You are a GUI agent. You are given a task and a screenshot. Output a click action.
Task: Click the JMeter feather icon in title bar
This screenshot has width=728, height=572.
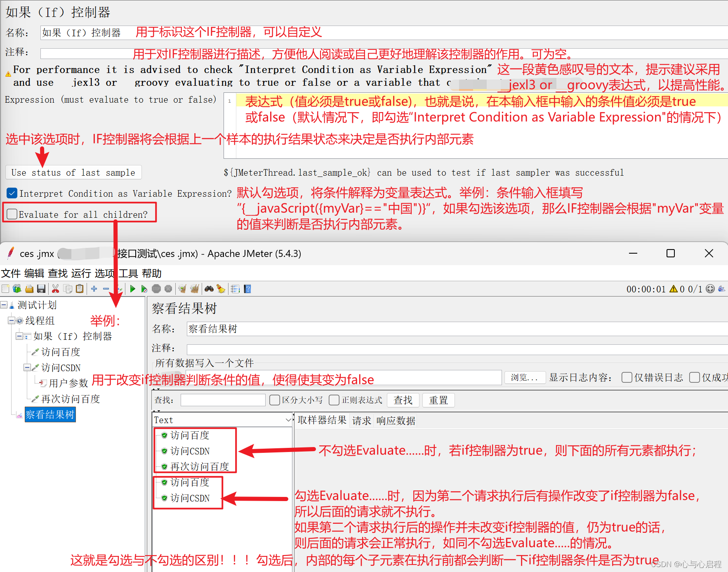tap(11, 253)
